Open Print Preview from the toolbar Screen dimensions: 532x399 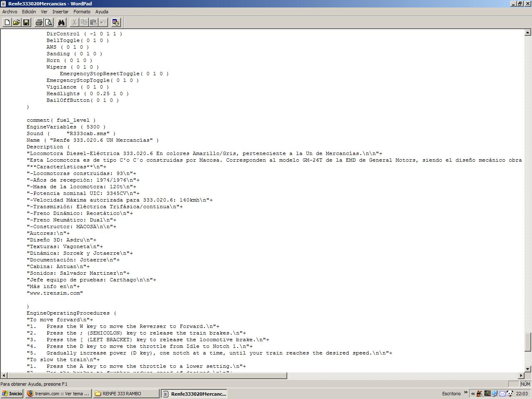(49, 22)
